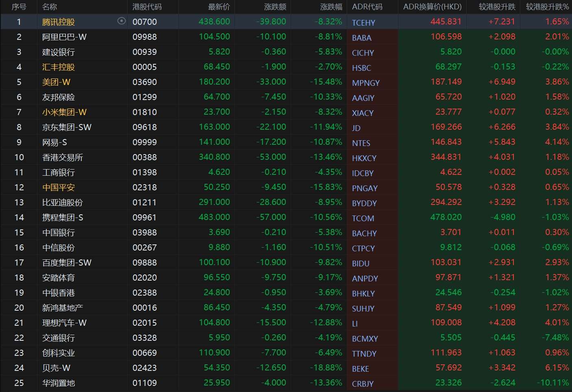The height and width of the screenshot is (392, 572).
Task: Select the 中国银行 stock name
Action: click(59, 233)
